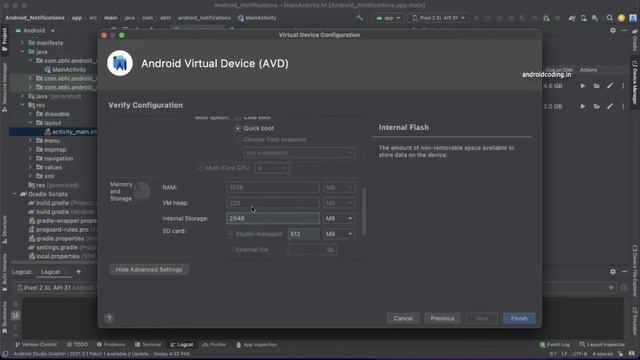Select activity_main.xml in project tree
This screenshot has width=640, height=360.
(x=71, y=132)
